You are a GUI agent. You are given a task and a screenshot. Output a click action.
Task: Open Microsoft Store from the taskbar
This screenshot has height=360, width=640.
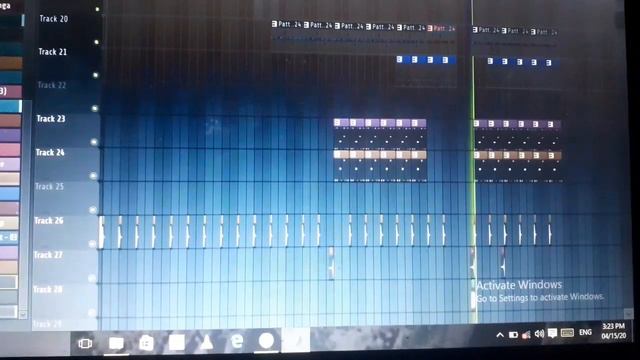(x=146, y=343)
